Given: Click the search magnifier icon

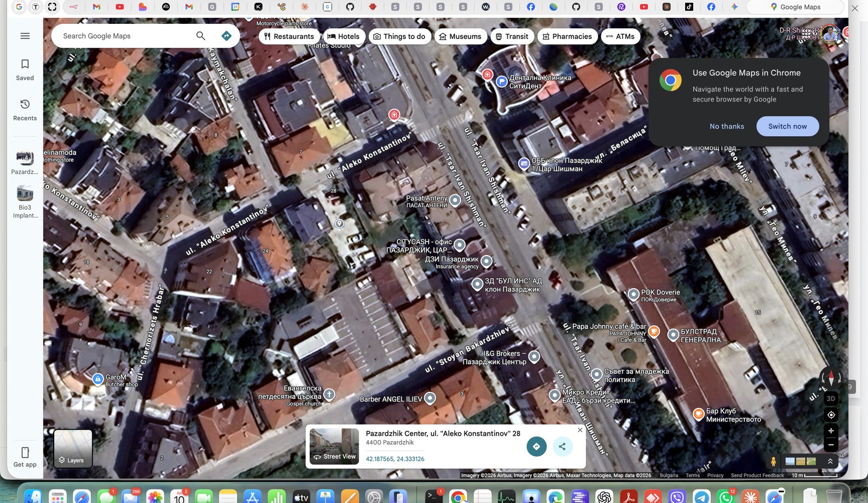Looking at the screenshot, I should point(201,36).
